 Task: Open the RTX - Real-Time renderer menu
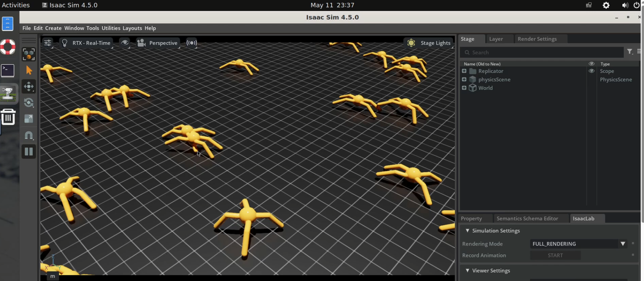86,43
